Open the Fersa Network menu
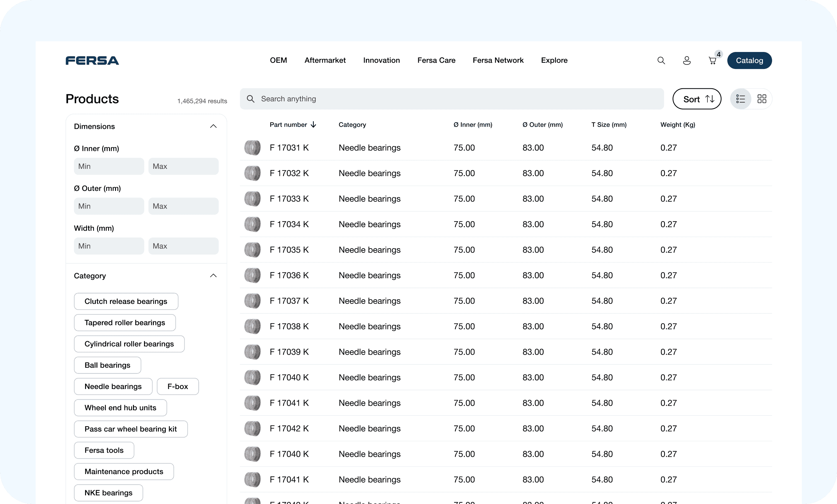837x504 pixels. point(498,60)
